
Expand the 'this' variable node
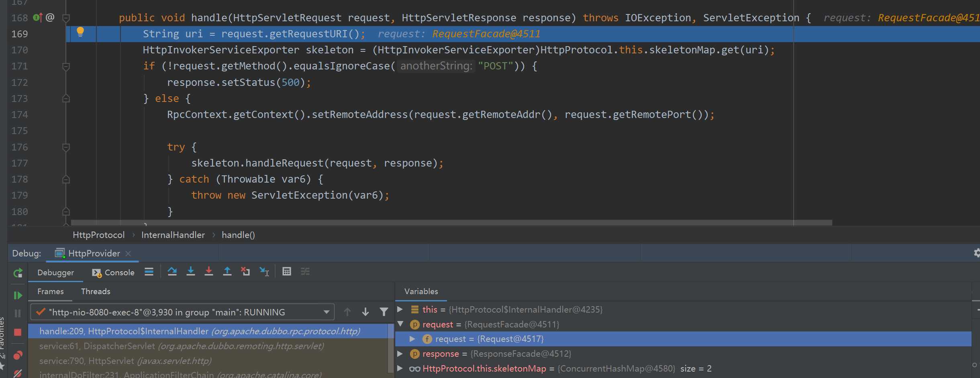click(x=400, y=309)
